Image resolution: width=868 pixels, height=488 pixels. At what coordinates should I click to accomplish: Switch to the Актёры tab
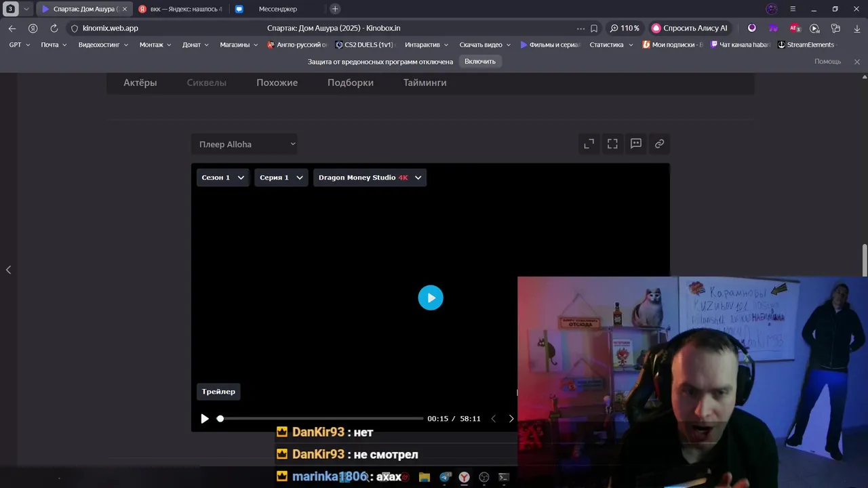tap(140, 83)
